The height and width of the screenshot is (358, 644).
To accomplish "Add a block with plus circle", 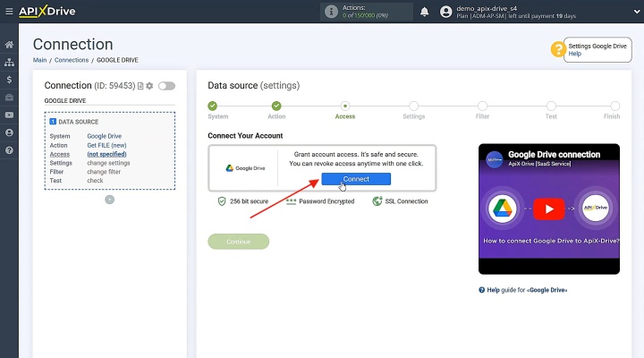I will point(110,200).
